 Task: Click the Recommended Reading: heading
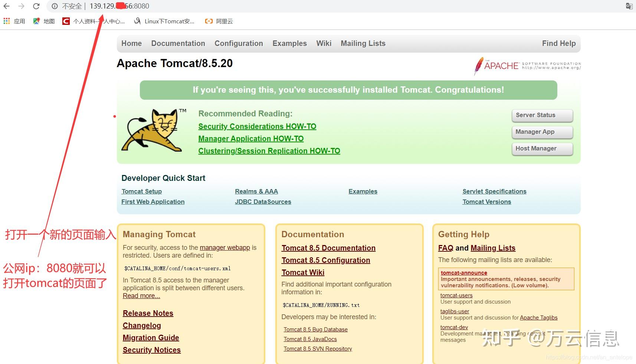point(245,114)
